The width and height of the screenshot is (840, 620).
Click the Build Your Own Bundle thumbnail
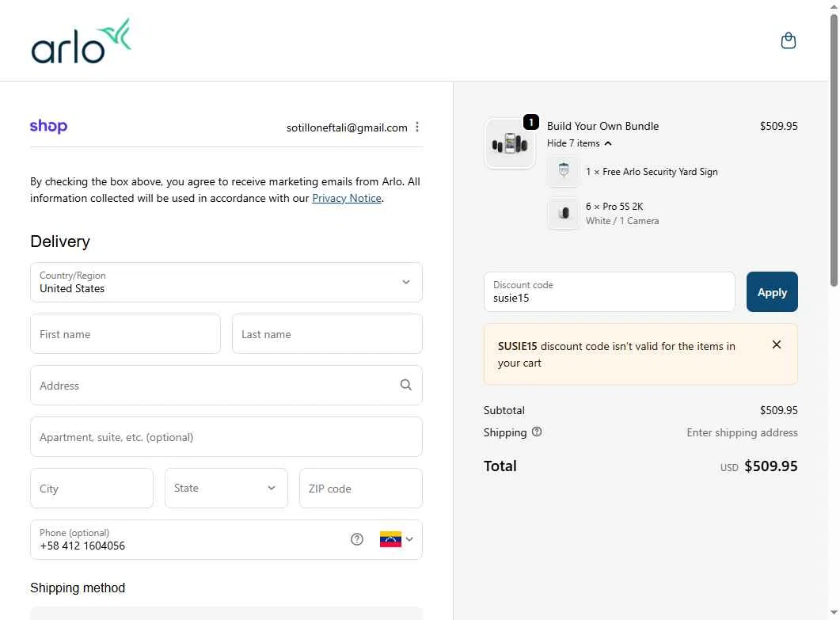(x=510, y=144)
